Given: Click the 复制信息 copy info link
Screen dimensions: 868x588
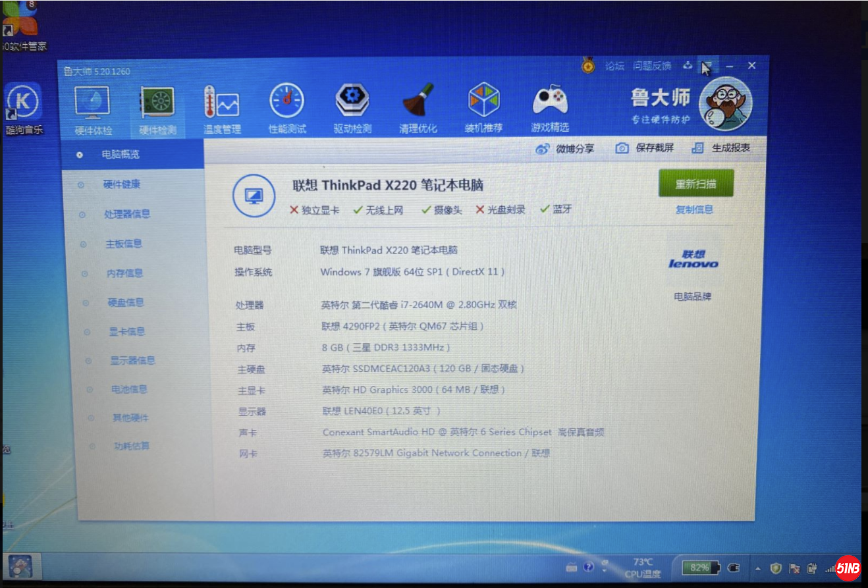Looking at the screenshot, I should click(694, 209).
